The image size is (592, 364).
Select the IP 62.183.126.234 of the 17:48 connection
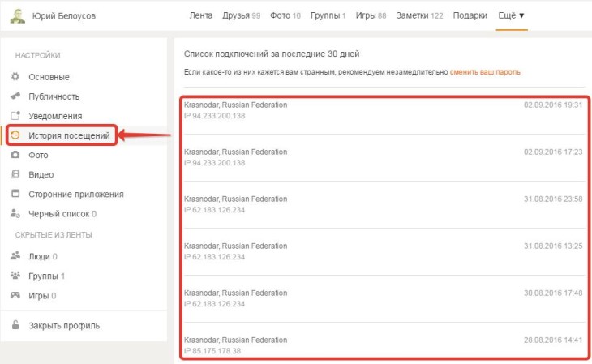[214, 304]
